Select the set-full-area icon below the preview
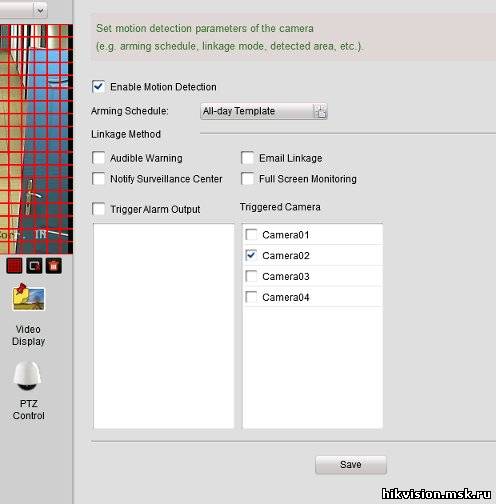Image resolution: width=496 pixels, height=504 pixels. (x=34, y=266)
